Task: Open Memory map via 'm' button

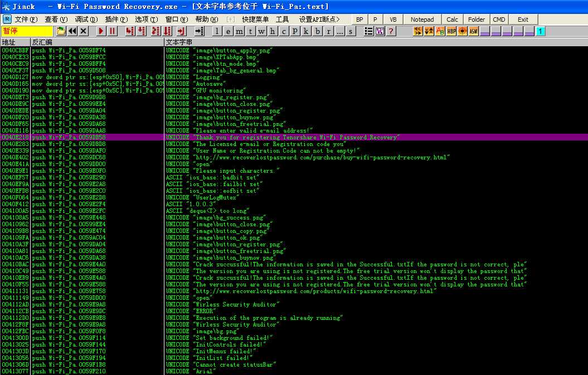Action: pos(239,31)
